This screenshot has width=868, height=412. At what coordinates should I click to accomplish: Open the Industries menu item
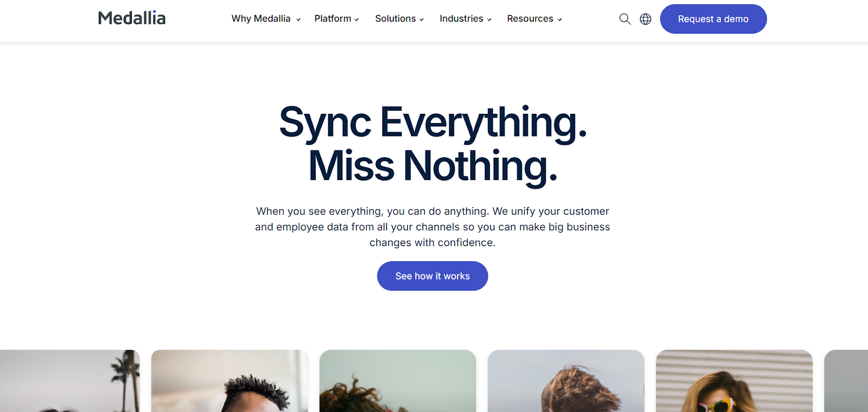pos(461,18)
